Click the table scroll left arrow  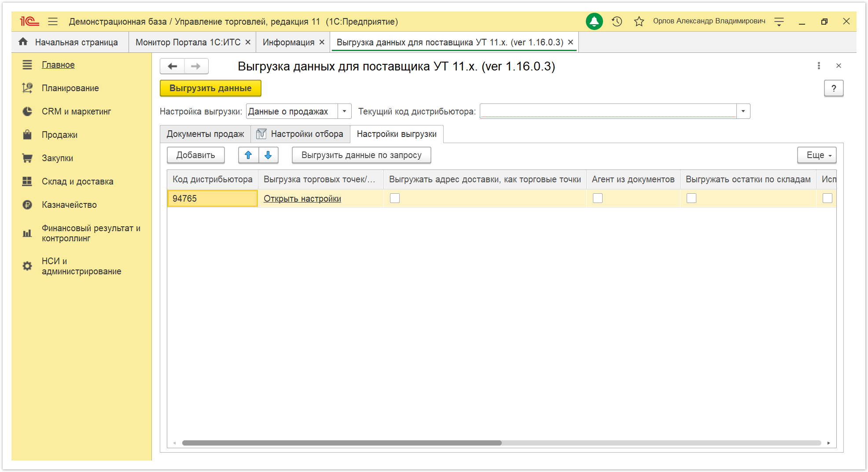[175, 443]
